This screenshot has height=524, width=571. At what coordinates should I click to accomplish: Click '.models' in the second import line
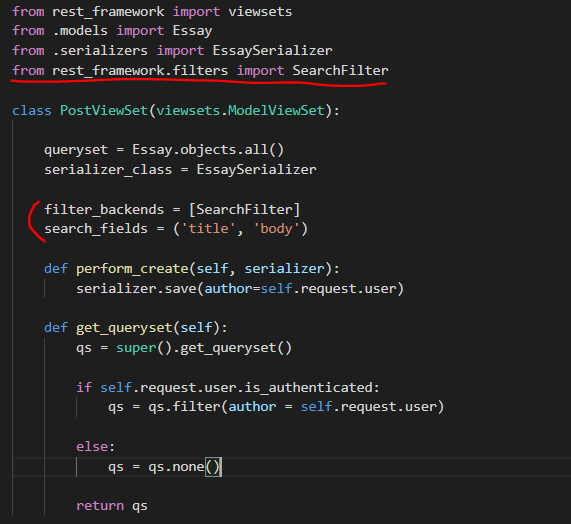80,31
